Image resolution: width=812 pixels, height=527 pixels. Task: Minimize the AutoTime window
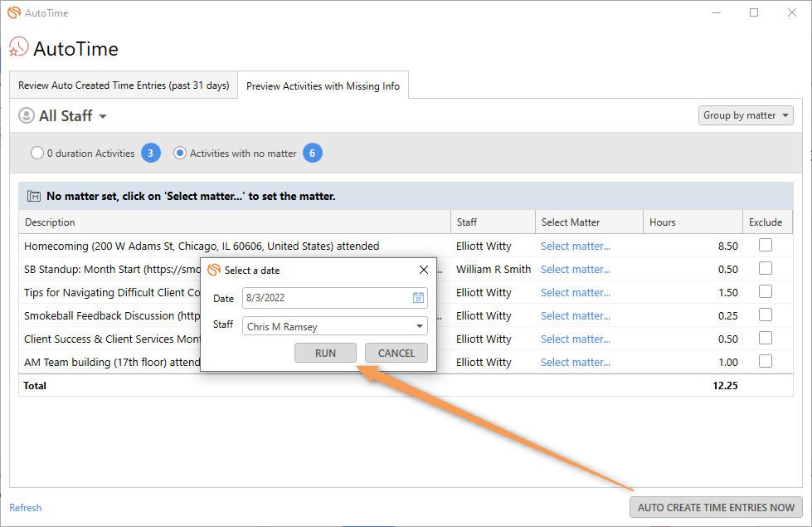point(717,12)
